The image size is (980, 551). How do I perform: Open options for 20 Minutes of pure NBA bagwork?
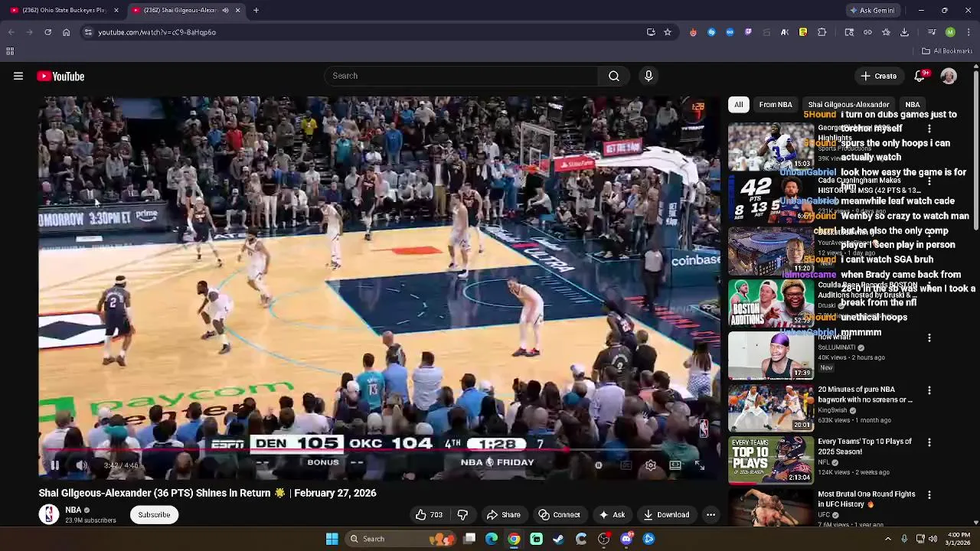pyautogui.click(x=929, y=390)
